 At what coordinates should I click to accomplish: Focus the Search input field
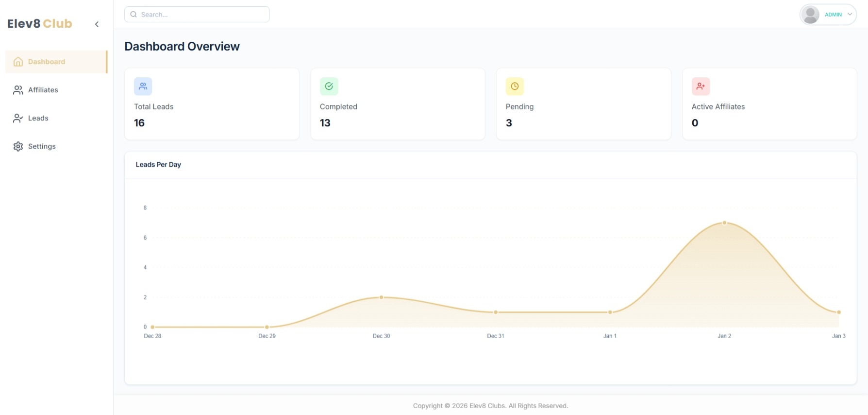(201, 15)
